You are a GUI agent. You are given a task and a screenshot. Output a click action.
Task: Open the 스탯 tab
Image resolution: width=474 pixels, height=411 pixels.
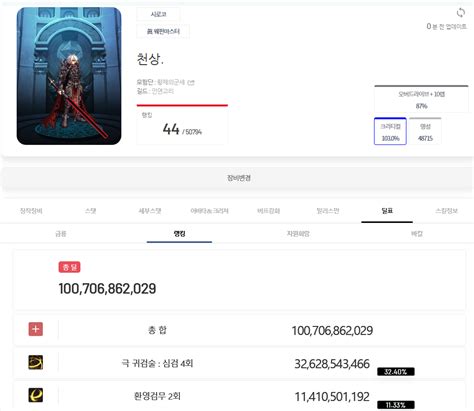[91, 211]
